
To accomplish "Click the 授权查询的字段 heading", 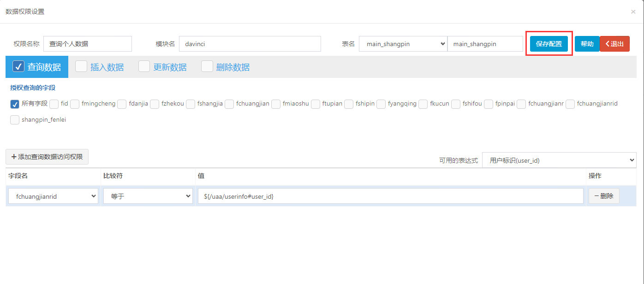I will click(x=33, y=88).
